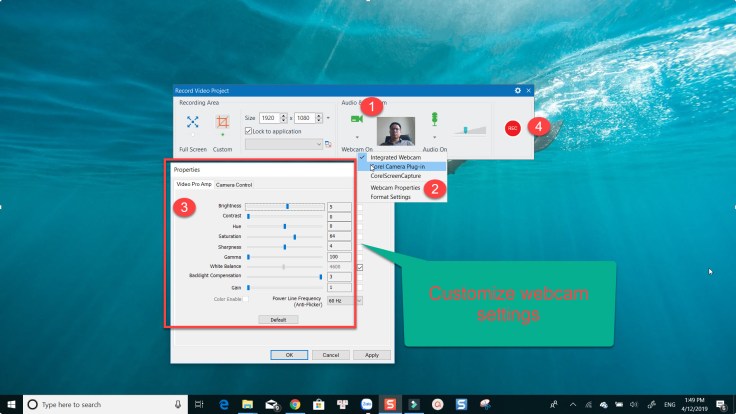Open the Power Line Frequency dropdown
Screen dimensions: 736x414
coord(345,300)
